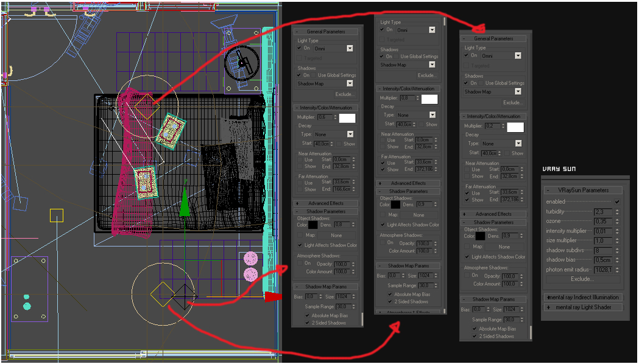Toggle VRaySun enabled checkbox
The width and height of the screenshot is (639, 364).
pos(617,201)
